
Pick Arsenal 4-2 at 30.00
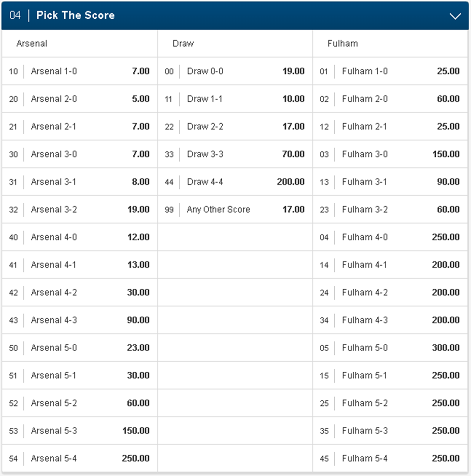(x=80, y=293)
